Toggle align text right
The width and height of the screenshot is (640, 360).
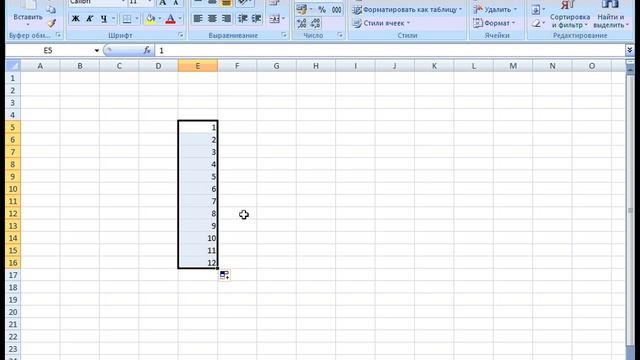(226, 19)
